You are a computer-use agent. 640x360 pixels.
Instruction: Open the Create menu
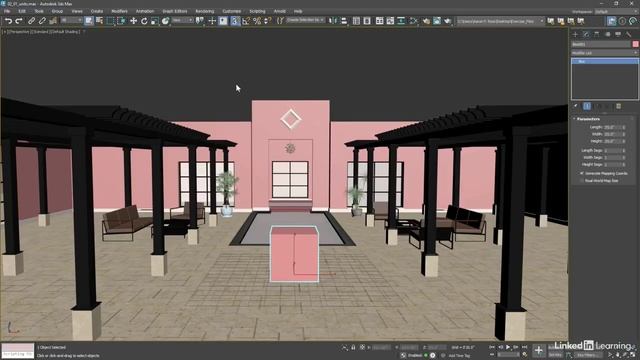point(97,11)
